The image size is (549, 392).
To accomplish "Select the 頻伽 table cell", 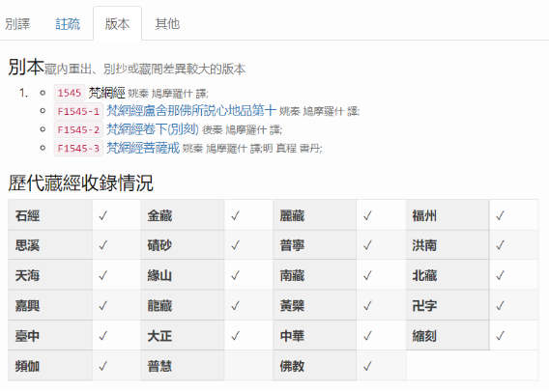I will 50,365.
